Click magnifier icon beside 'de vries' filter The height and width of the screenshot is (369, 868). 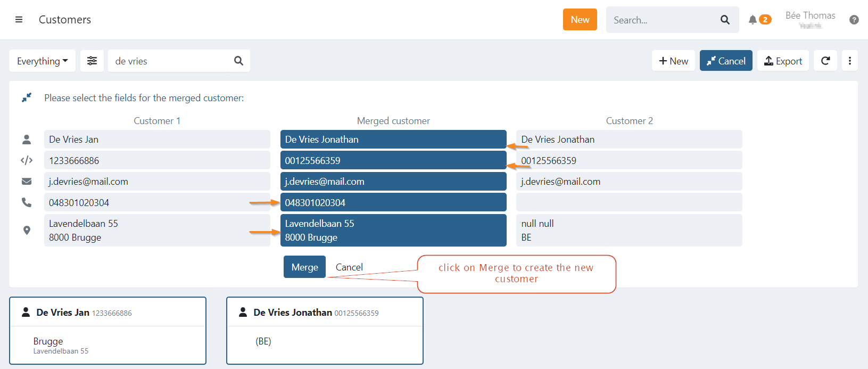click(238, 61)
